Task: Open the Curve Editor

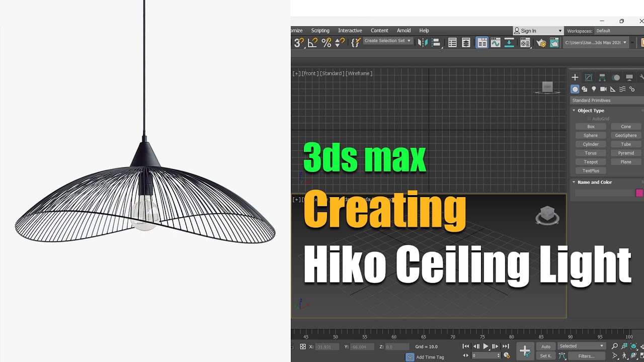Action: (496, 43)
